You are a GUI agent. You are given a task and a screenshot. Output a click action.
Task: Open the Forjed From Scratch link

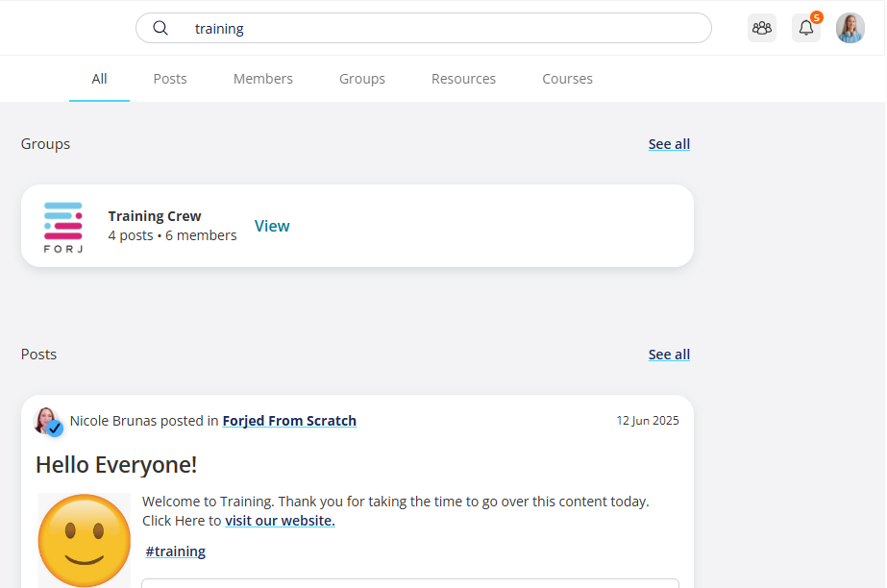[289, 421]
